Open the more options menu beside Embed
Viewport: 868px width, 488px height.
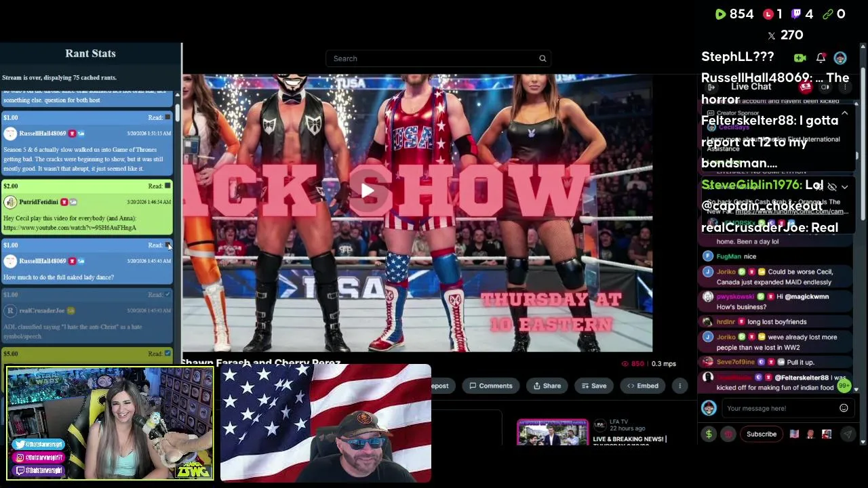click(679, 386)
